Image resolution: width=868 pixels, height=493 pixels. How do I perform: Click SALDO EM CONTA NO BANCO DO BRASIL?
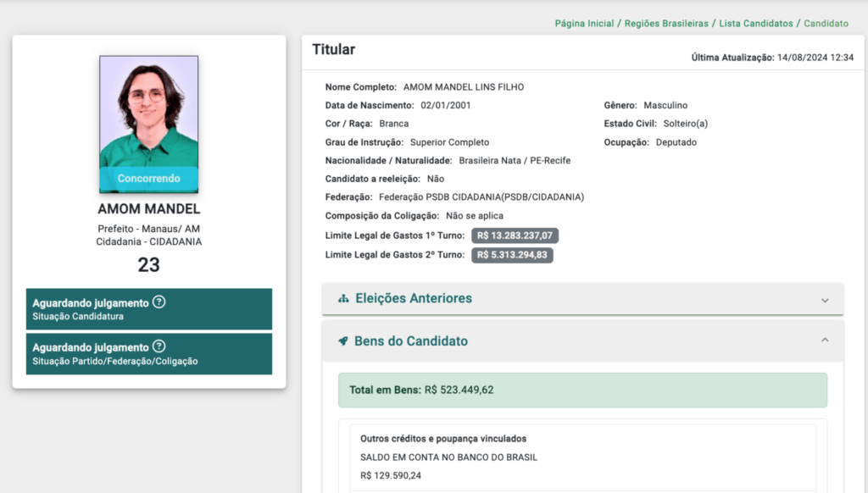(449, 457)
